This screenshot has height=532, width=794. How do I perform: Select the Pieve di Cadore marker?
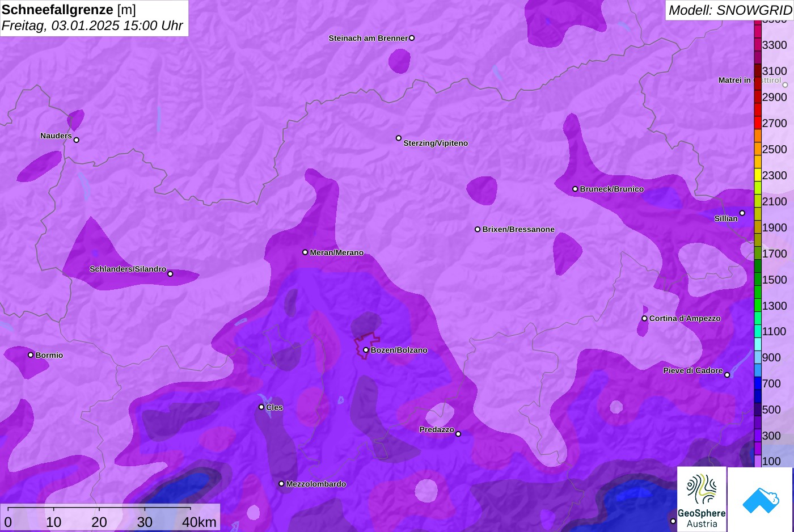[727, 375]
